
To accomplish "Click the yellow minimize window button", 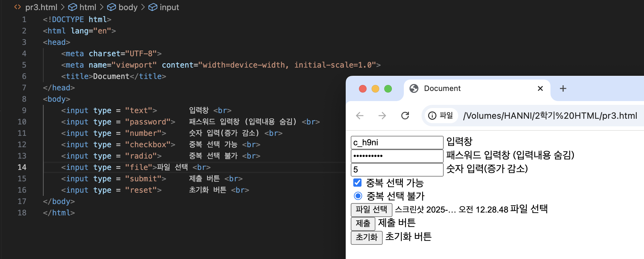I will coord(375,89).
